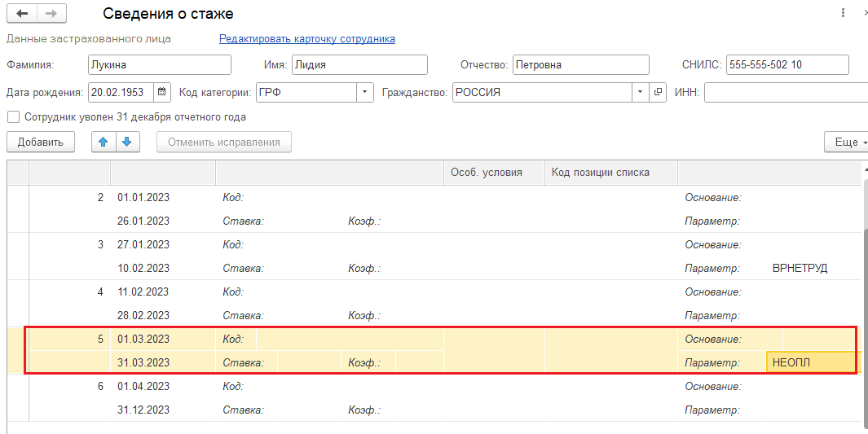The image size is (868, 434).
Task: Go forward with the right arrow button
Action: 51,14
